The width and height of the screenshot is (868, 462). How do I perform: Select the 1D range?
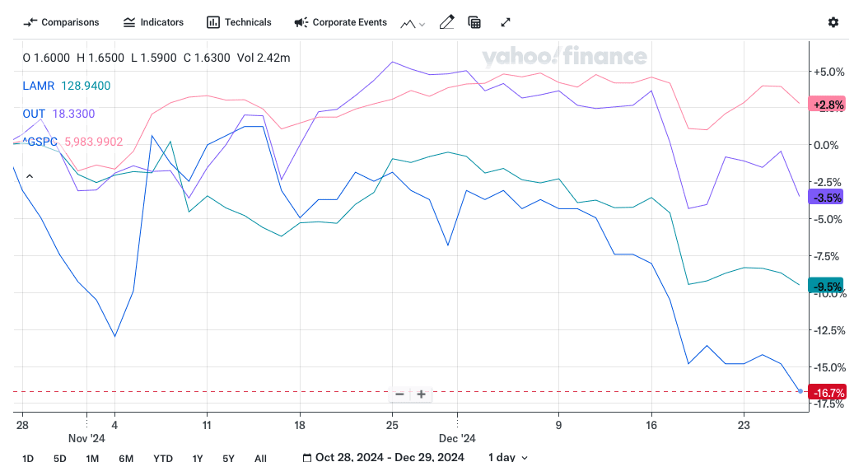pos(28,458)
